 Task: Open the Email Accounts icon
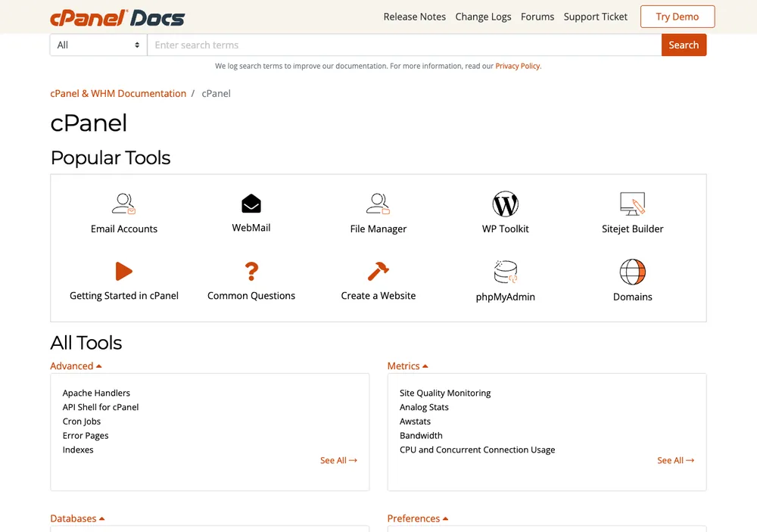coord(123,204)
